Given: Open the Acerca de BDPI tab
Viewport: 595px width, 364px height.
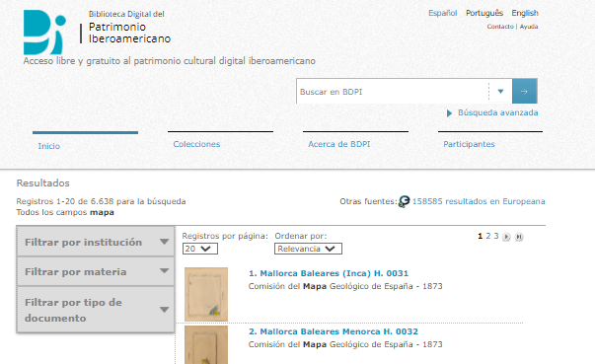Looking at the screenshot, I should (x=338, y=144).
